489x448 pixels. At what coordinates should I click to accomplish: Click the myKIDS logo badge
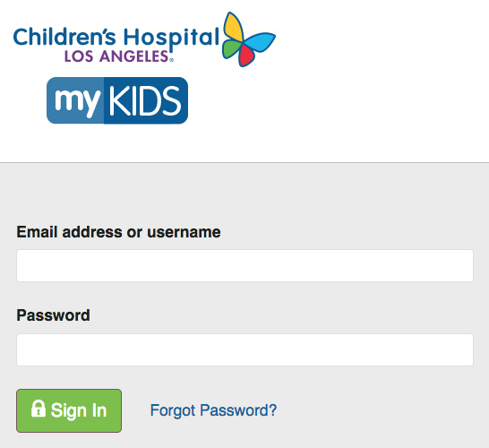pyautogui.click(x=117, y=100)
